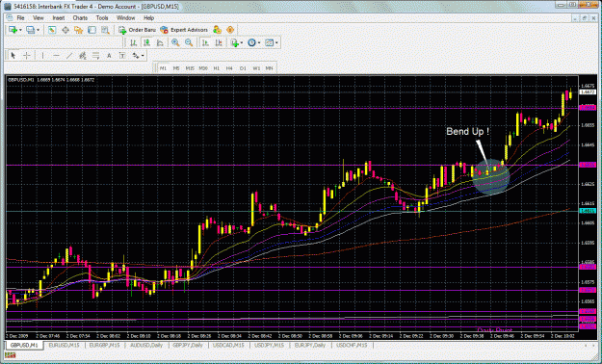Viewport: 602px width, 364px height.
Task: Select the Vertical Line drawing tool
Action: (x=42, y=56)
